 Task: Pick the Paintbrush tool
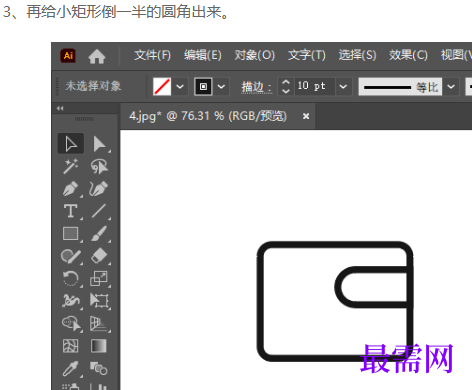click(x=99, y=234)
